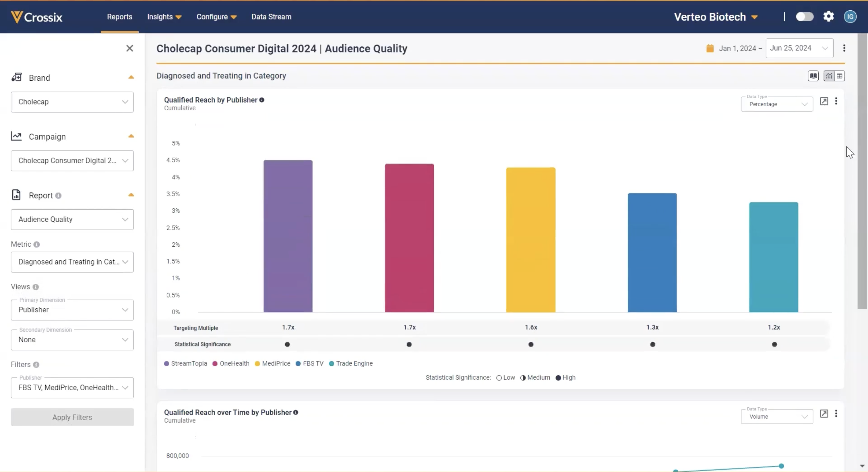868x472 pixels.
Task: Open the Data Type Percentage dropdown
Action: tap(776, 104)
